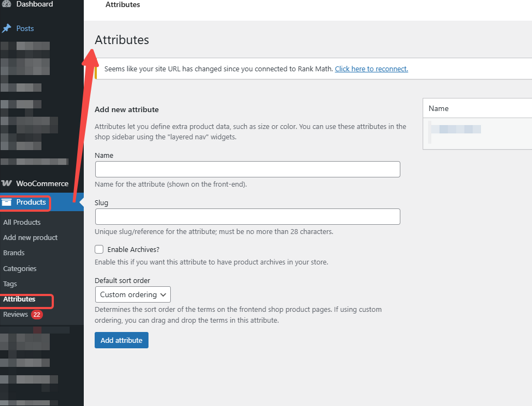The width and height of the screenshot is (532, 406).
Task: Click the WooCommerce logo icon
Action: tap(7, 183)
